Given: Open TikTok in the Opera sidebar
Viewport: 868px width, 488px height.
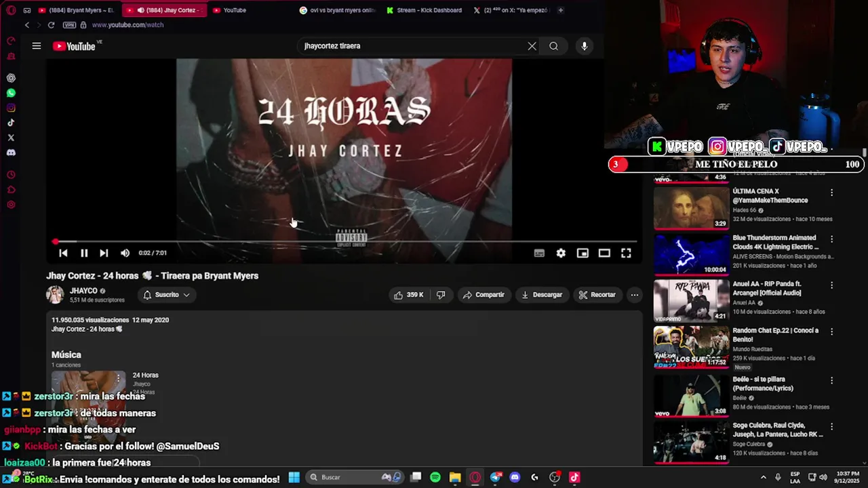Looking at the screenshot, I should point(11,123).
